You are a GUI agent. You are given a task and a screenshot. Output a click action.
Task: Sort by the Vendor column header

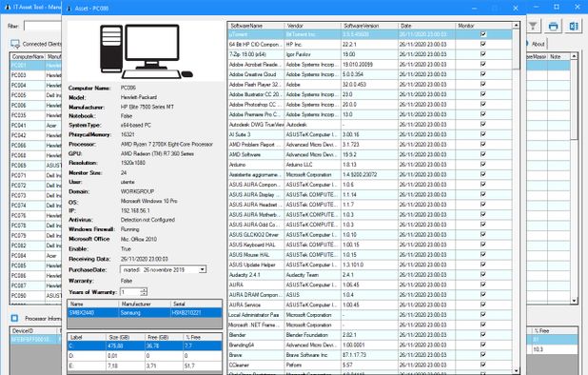tap(313, 26)
